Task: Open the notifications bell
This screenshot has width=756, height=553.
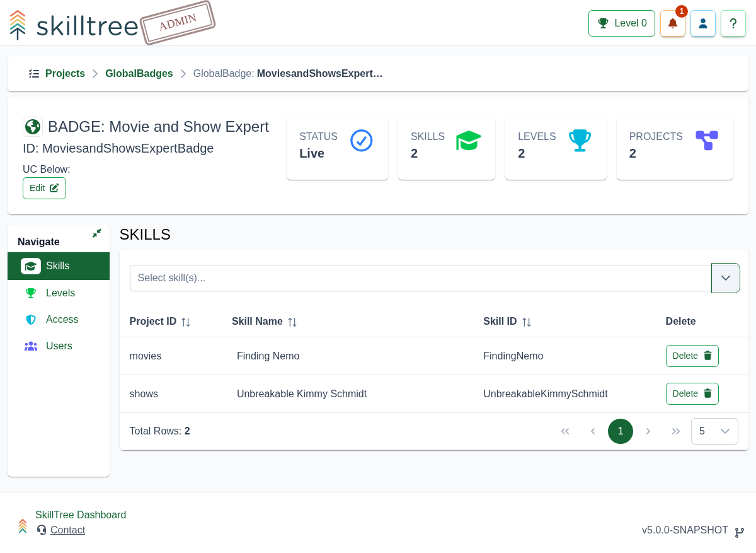Action: [x=672, y=23]
